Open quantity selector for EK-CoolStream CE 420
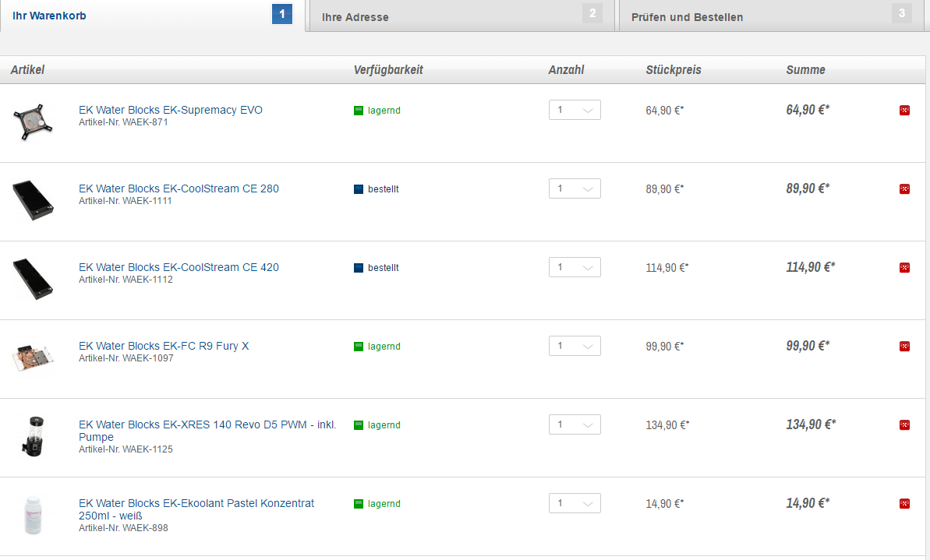Viewport: 930px width, 560px height. [575, 267]
